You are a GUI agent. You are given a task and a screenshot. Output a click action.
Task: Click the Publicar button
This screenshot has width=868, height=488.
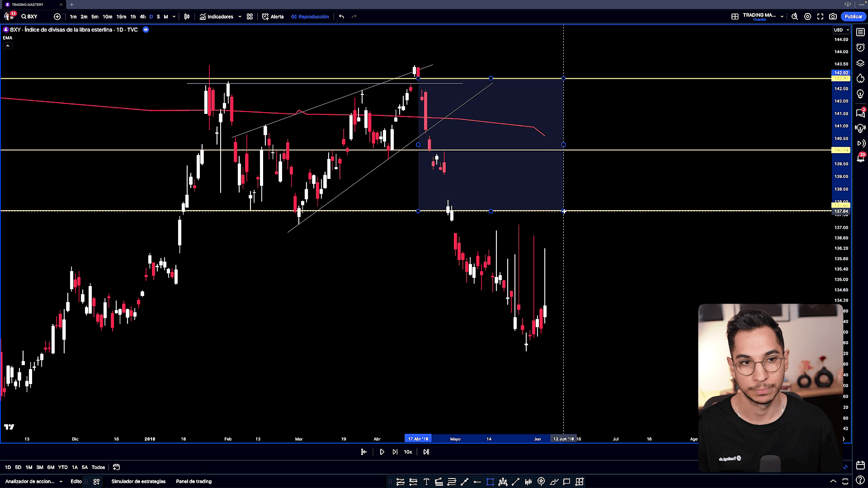pyautogui.click(x=853, y=17)
